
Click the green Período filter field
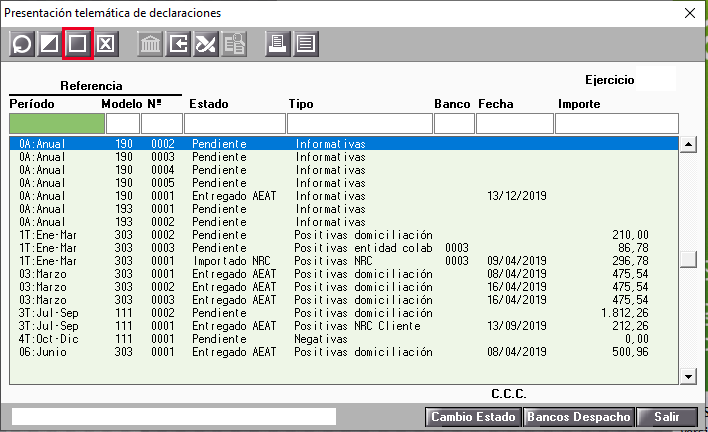pyautogui.click(x=57, y=124)
